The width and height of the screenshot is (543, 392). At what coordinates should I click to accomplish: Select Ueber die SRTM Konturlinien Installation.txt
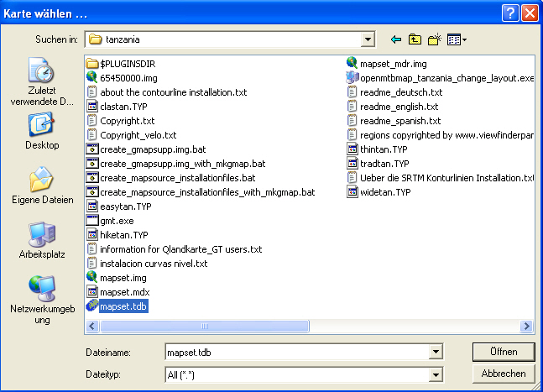point(446,178)
